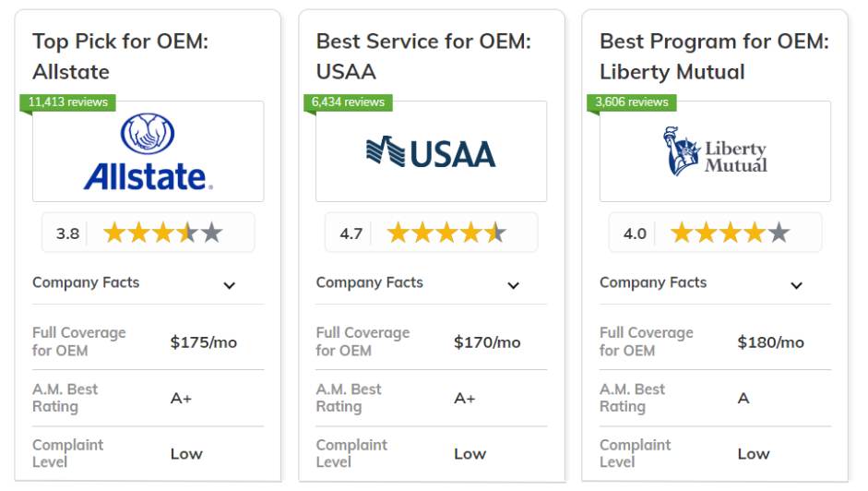Collapse USAA Company Facts chevron
Viewport: 868px width, 491px height.
point(513,285)
